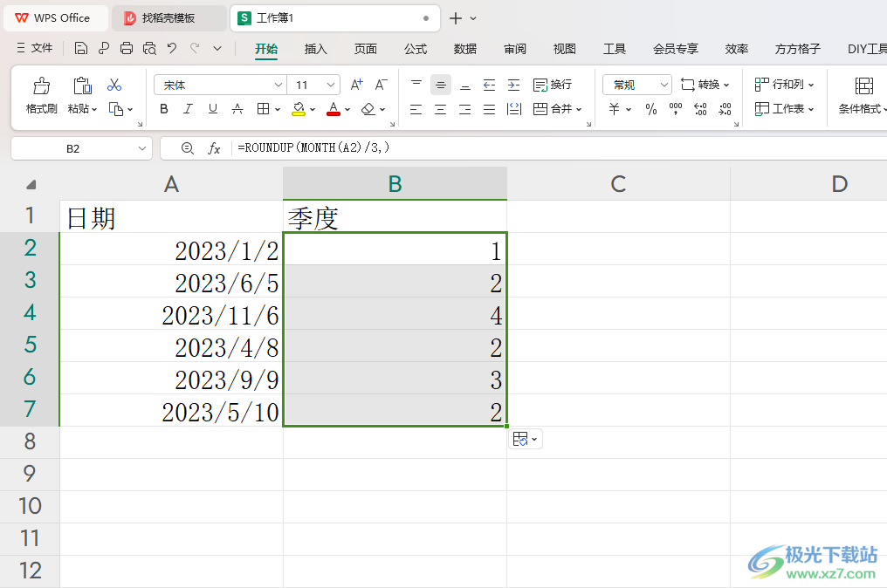
Task: Open the Review (审阅) tab
Action: click(515, 49)
